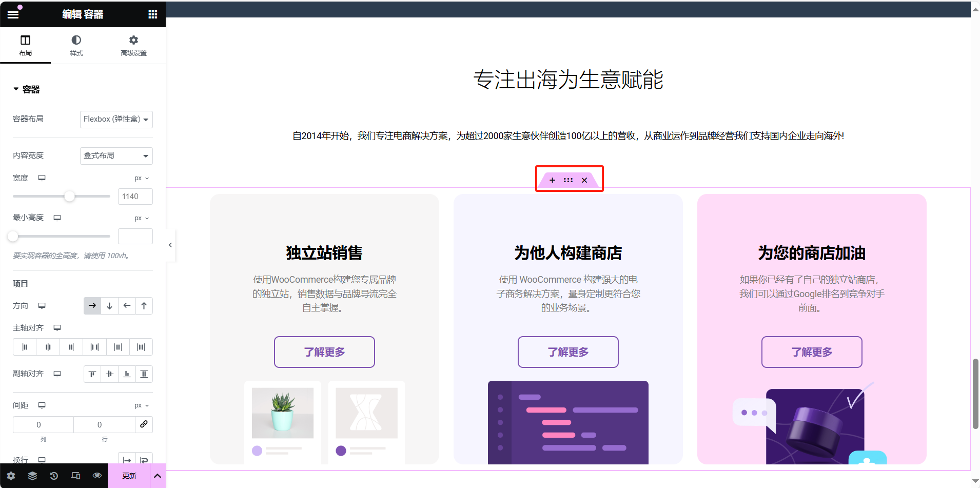Open the 宽度 px unit dropdown
Viewport: 980px width, 488px height.
pyautogui.click(x=141, y=178)
